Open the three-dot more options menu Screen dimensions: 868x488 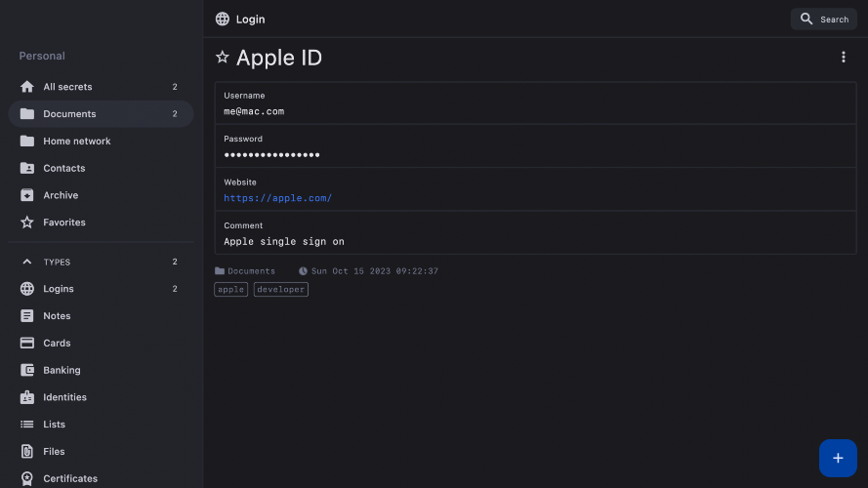[x=843, y=57]
